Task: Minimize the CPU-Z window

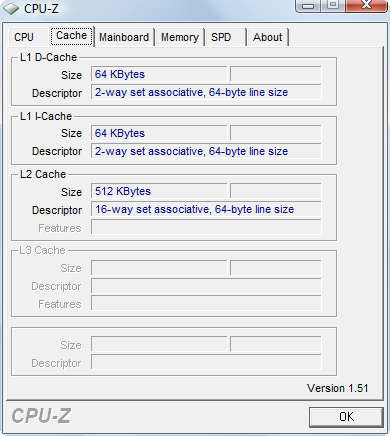Action: 309,6
